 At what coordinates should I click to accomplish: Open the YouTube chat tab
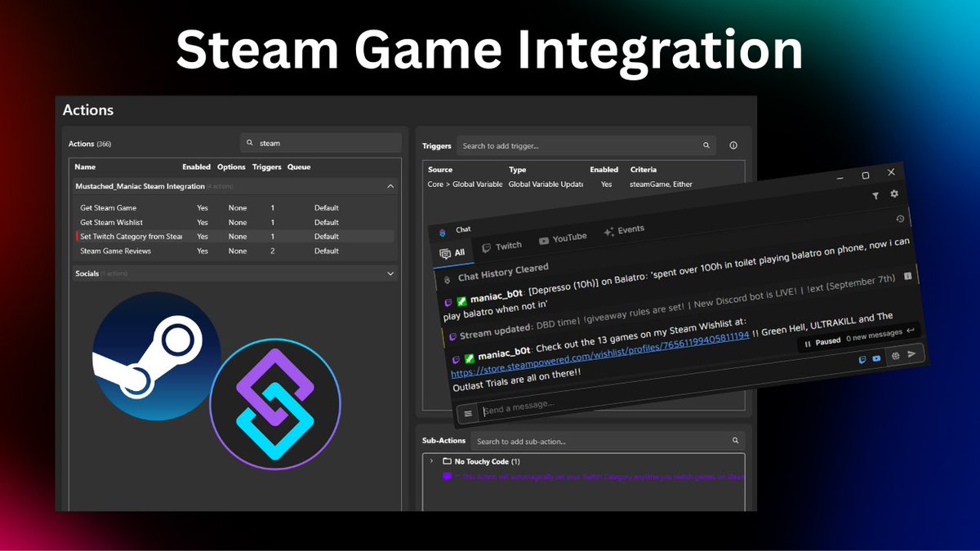563,239
